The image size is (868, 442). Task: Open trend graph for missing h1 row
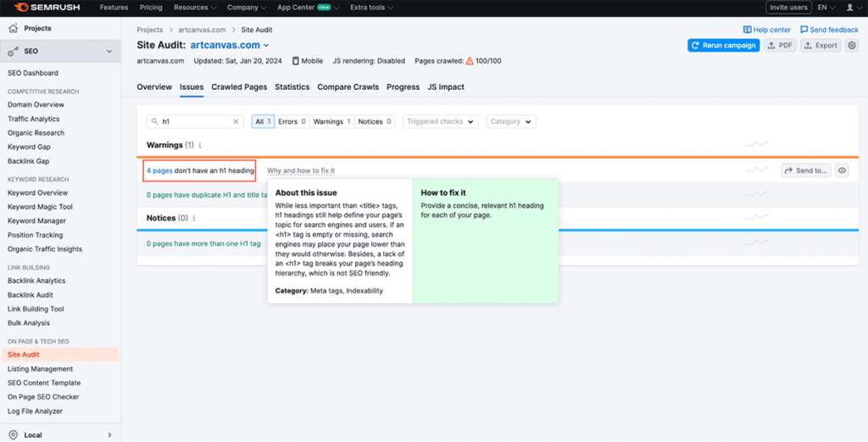[757, 170]
